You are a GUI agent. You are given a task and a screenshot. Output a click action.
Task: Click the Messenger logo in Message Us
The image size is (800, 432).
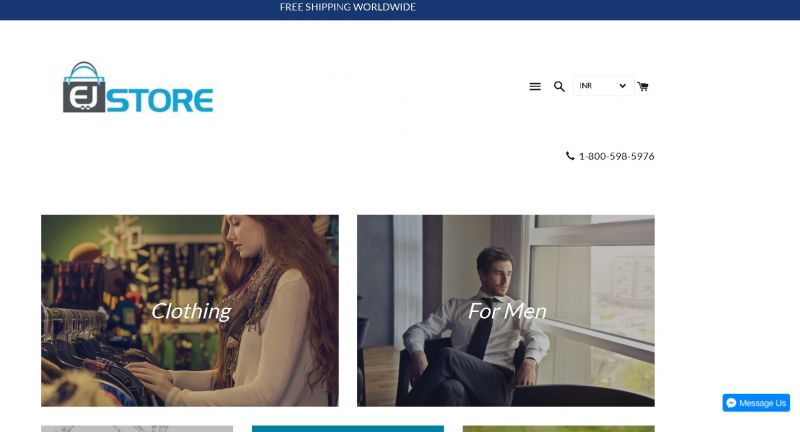click(x=731, y=403)
